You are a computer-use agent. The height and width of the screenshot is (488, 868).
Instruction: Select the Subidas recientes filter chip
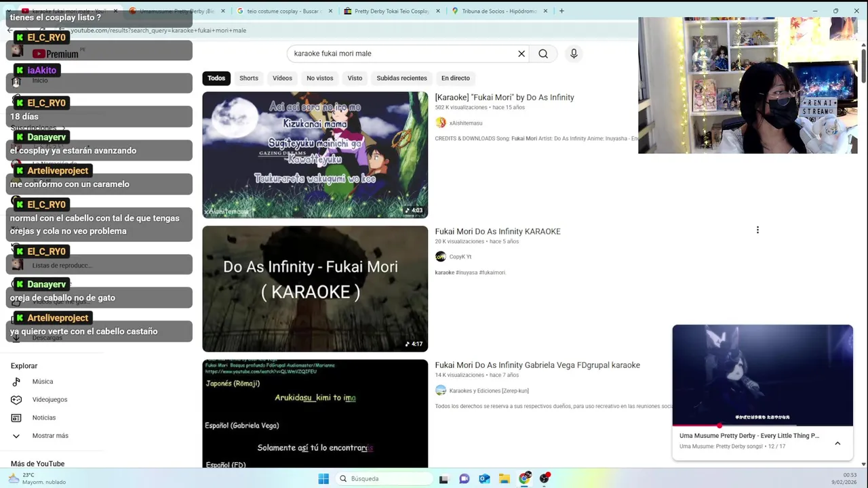point(401,78)
